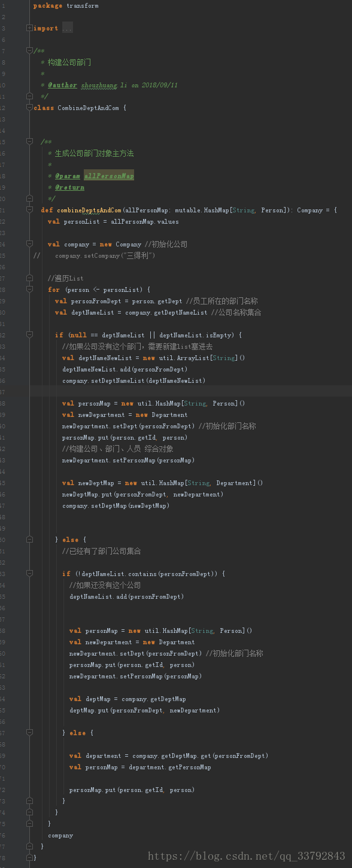Collapse the combineDeptsAndCom method body
352x868 pixels.
[x=29, y=210]
